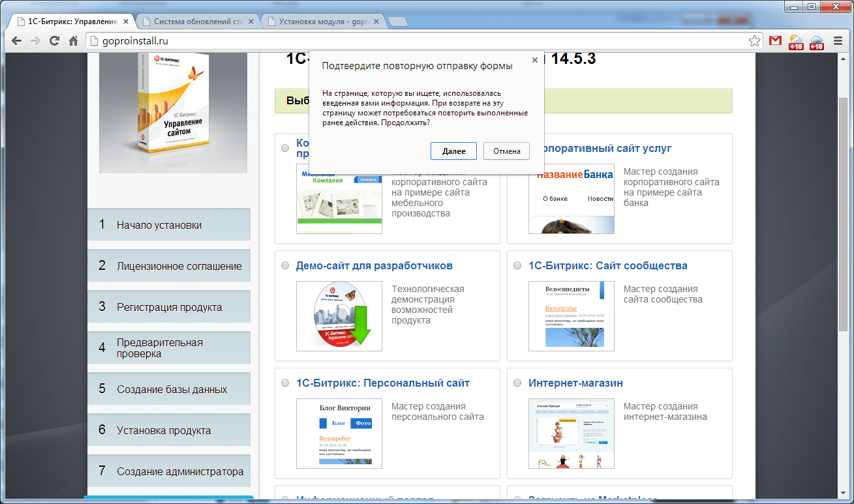Image resolution: width=854 pixels, height=504 pixels.
Task: Select 1С-Битрикс: Персональный сайт radio button
Action: pos(285,383)
